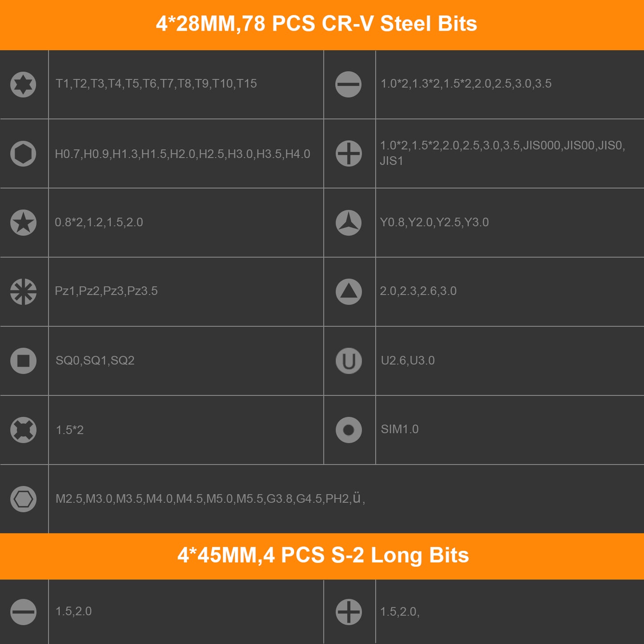Image resolution: width=644 pixels, height=644 pixels.
Task: Click the Y-shaped tri-wing bit icon
Action: click(349, 222)
